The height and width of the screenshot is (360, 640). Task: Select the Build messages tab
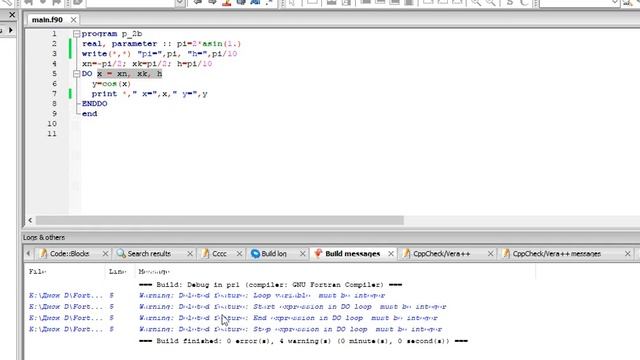tap(352, 253)
